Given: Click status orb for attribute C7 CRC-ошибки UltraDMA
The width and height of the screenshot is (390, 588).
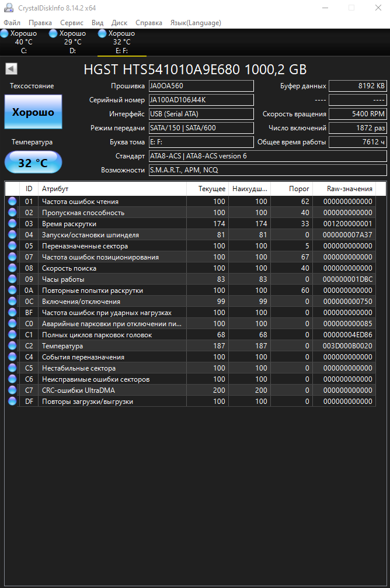Looking at the screenshot, I should coord(12,390).
